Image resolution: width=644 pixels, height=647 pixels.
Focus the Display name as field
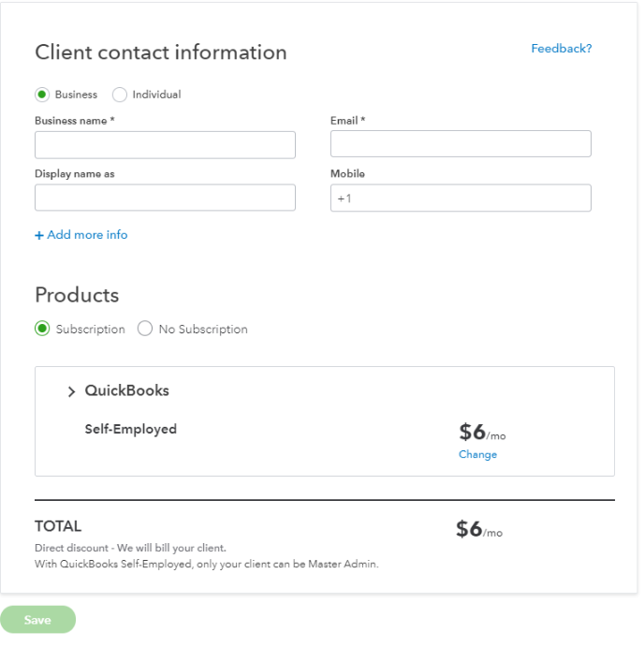click(x=165, y=198)
